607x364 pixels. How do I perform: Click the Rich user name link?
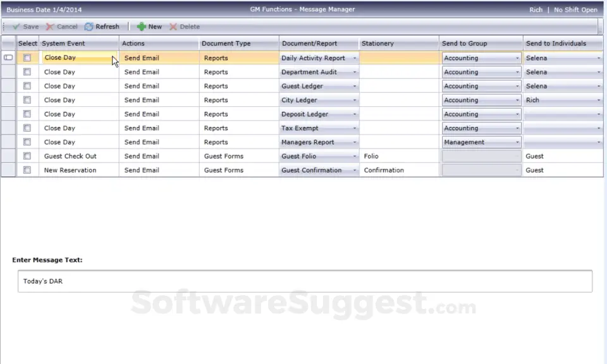coord(536,9)
